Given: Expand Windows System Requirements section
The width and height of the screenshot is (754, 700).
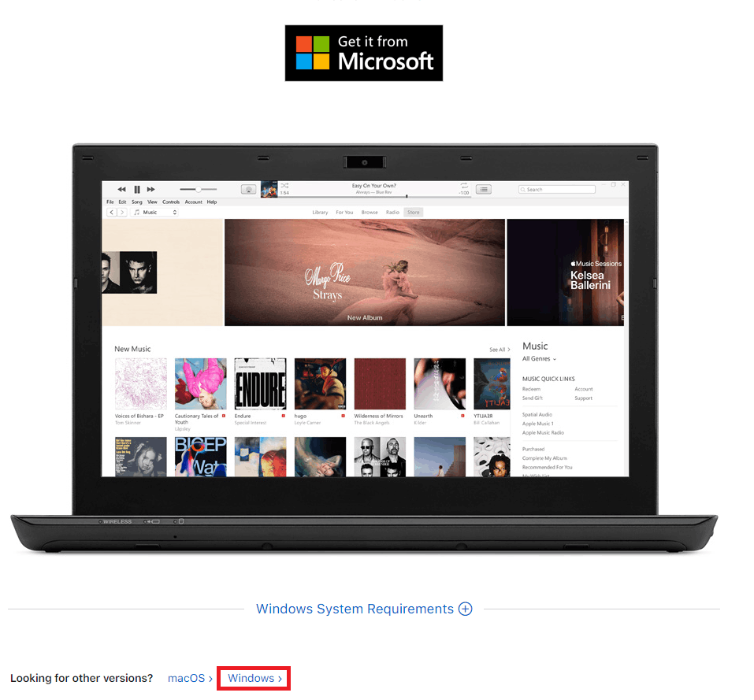Looking at the screenshot, I should click(x=364, y=609).
